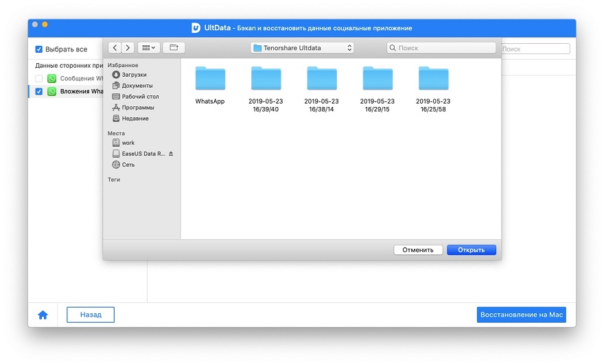Open Рабочий стол in the sidebar
604x364 pixels.
coord(136,97)
